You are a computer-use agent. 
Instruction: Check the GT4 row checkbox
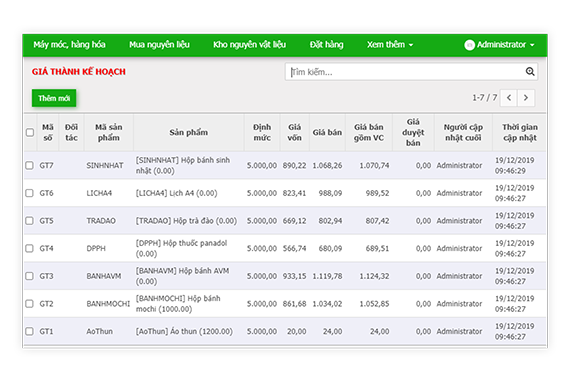pyautogui.click(x=29, y=248)
